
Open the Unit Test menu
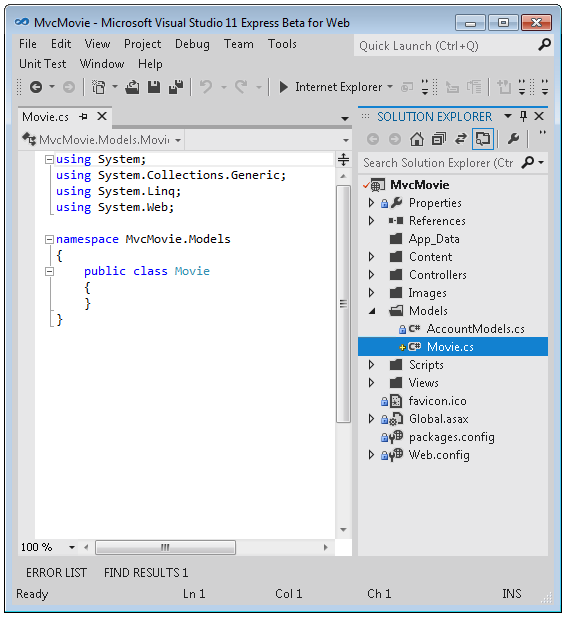pos(43,64)
